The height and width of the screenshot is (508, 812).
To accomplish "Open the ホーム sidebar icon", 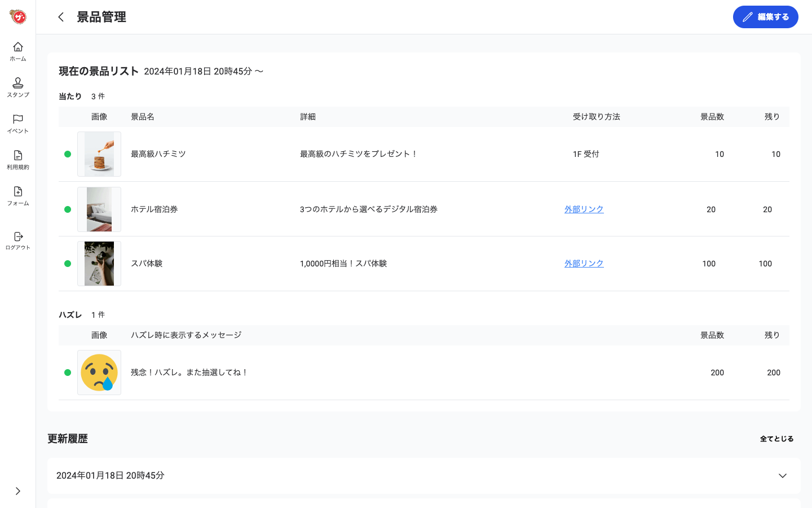I will (x=17, y=51).
